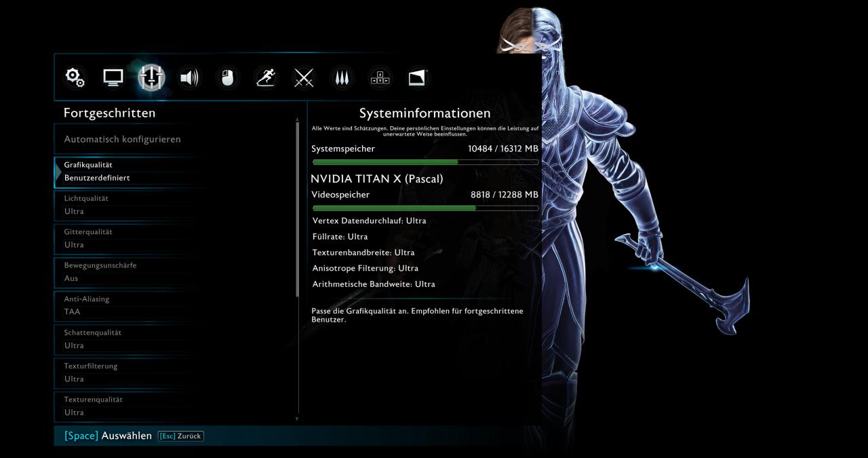Open the running figure movement icon
This screenshot has width=868, height=458.
point(266,77)
